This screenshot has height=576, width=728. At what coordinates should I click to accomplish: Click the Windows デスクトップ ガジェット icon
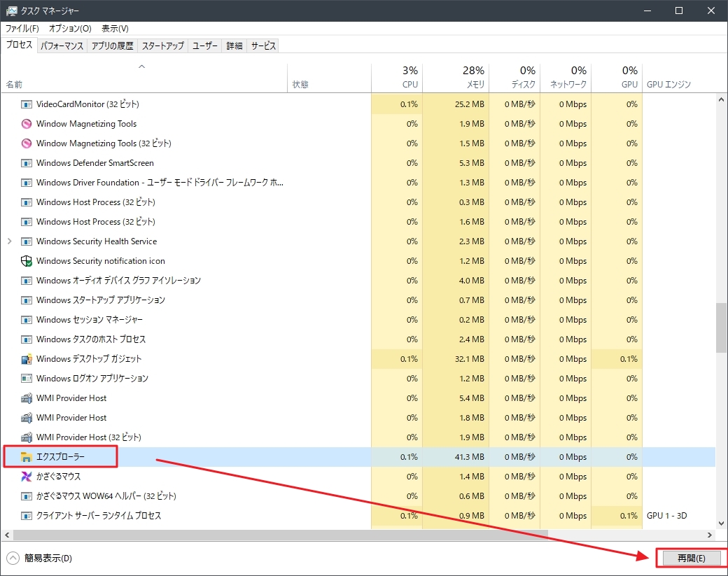[x=27, y=359]
